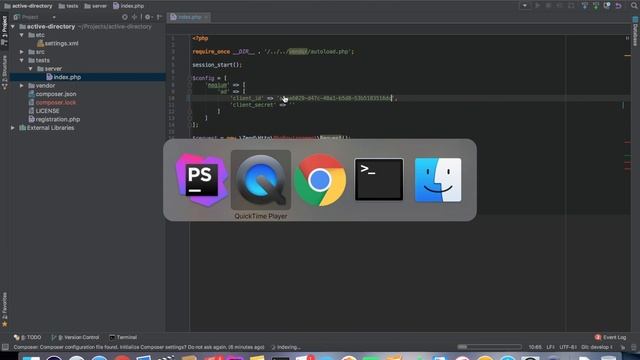Open the Event Log

pos(611,337)
